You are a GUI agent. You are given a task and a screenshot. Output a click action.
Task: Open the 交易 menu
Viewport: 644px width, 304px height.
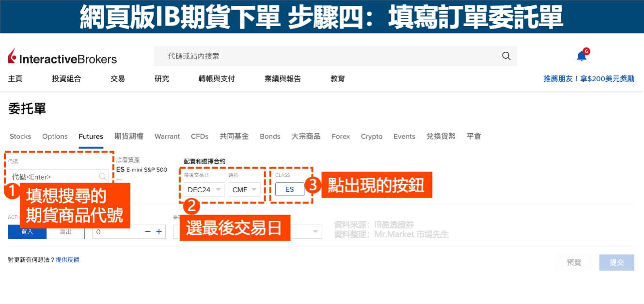pos(118,78)
